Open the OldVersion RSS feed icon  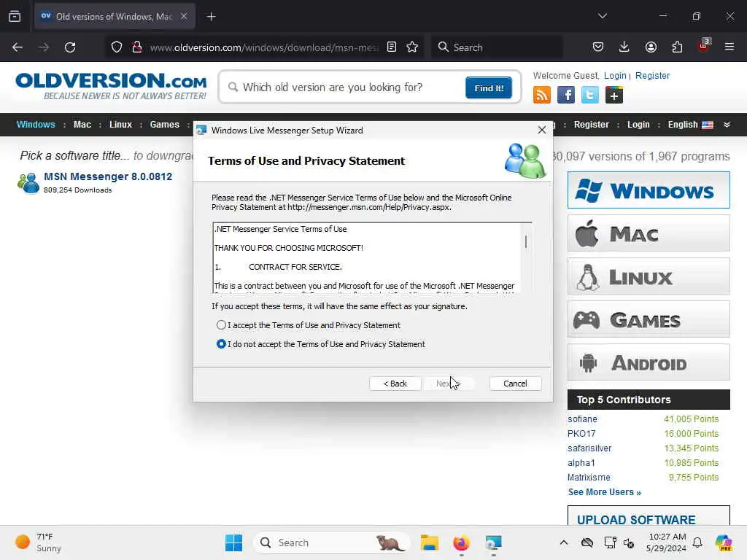click(542, 95)
